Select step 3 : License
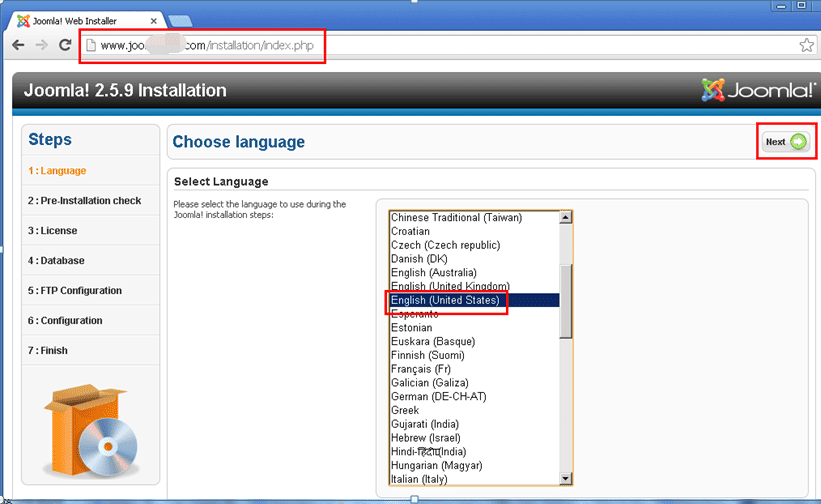The height and width of the screenshot is (504, 821). [52, 230]
